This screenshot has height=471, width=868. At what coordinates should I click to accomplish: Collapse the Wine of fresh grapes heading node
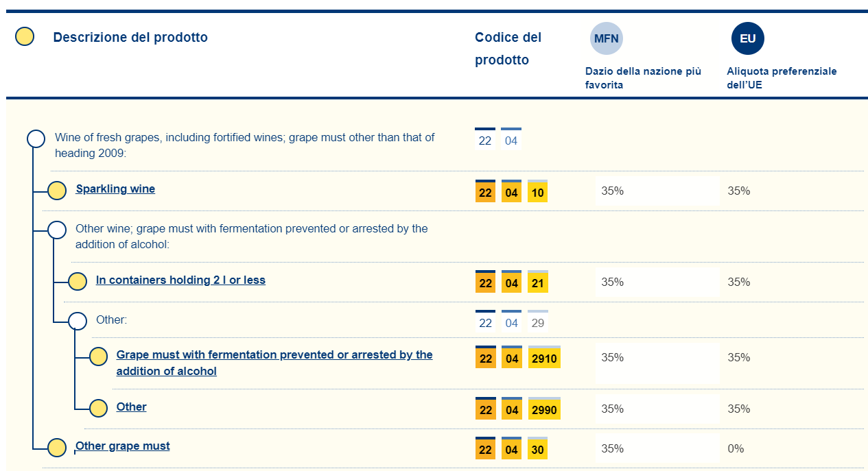click(x=36, y=138)
